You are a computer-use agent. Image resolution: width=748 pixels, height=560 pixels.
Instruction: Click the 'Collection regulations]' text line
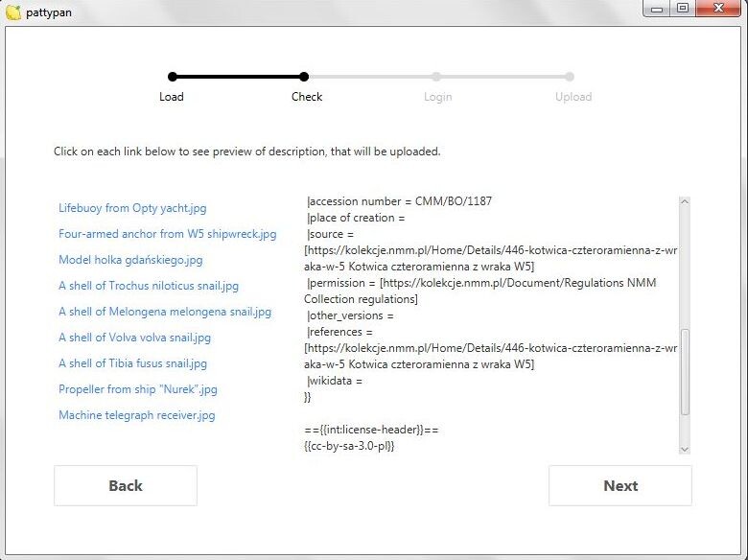pos(361,299)
